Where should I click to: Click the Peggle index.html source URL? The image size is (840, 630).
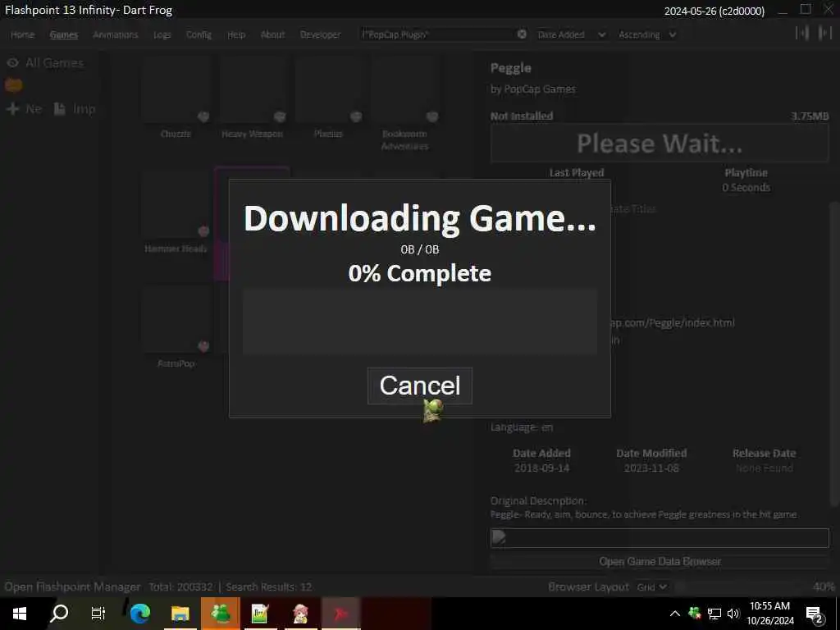tap(673, 322)
